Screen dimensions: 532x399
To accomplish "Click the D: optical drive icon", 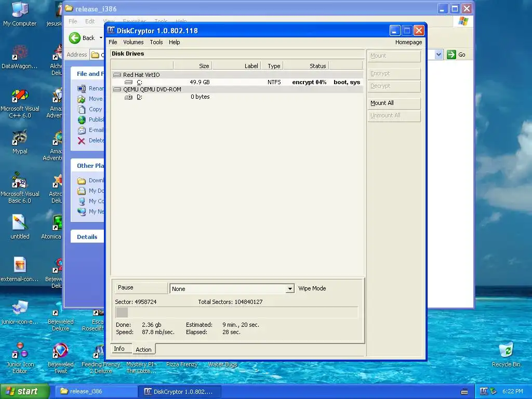I will tap(129, 97).
